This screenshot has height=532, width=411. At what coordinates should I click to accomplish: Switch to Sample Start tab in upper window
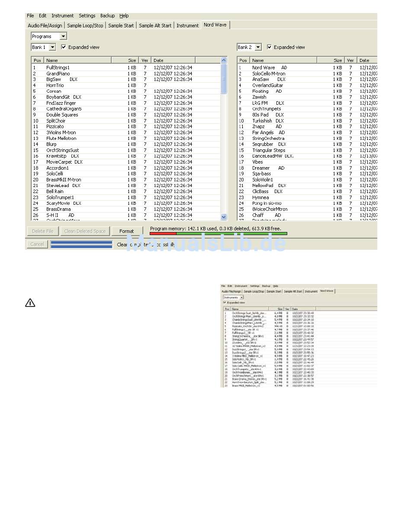coord(121,26)
